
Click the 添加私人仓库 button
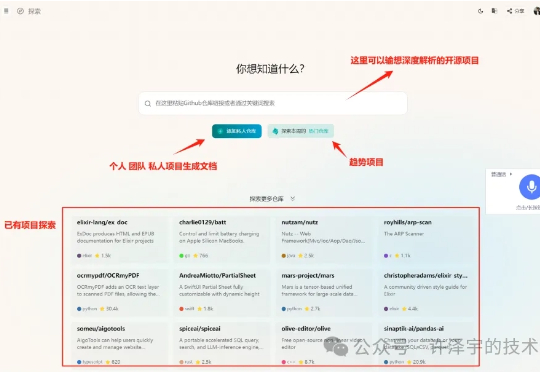(x=237, y=131)
